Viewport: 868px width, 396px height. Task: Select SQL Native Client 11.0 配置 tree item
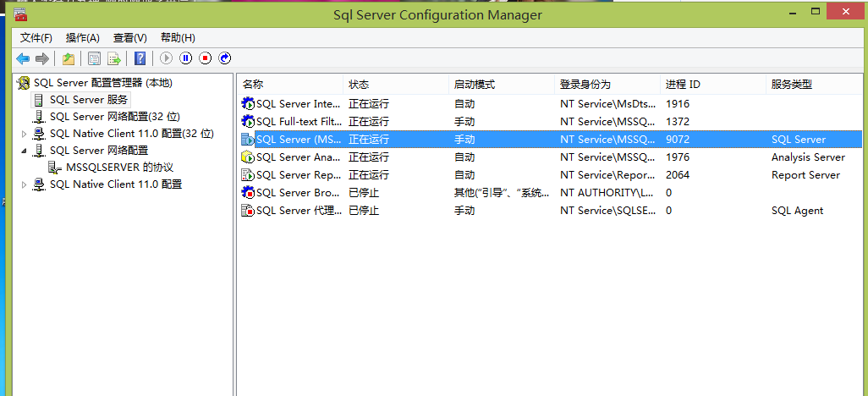116,184
